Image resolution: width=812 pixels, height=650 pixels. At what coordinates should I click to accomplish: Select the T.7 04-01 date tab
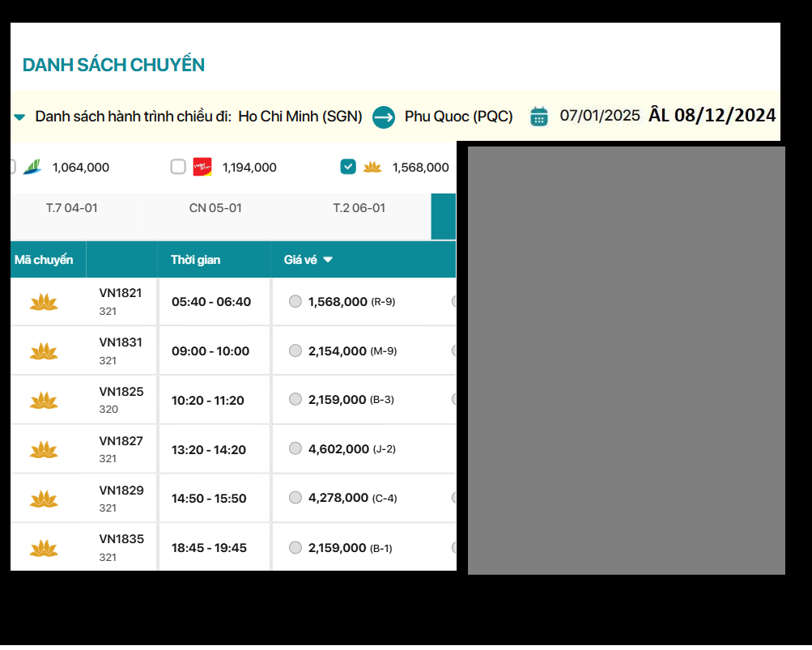pyautogui.click(x=71, y=208)
